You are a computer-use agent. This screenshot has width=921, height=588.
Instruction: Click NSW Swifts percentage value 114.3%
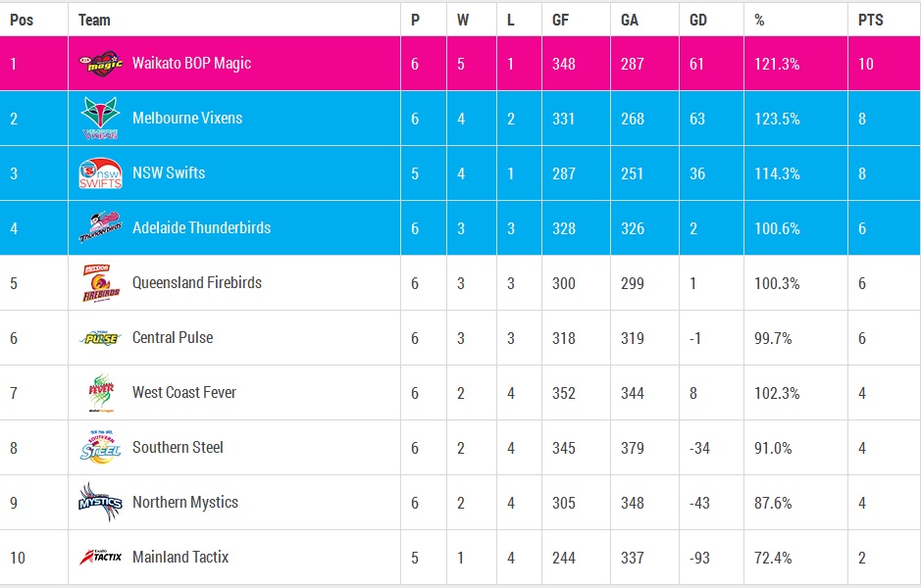(x=777, y=173)
